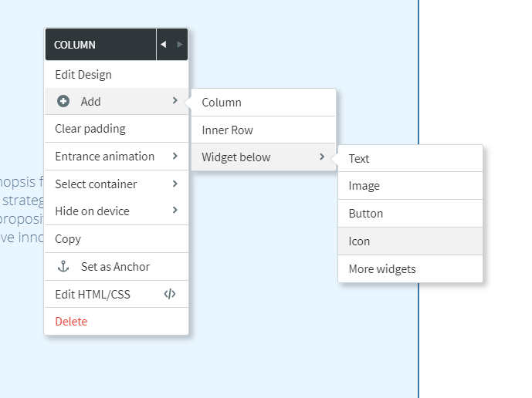Add a Text widget below
The image size is (532, 398).
(x=359, y=159)
